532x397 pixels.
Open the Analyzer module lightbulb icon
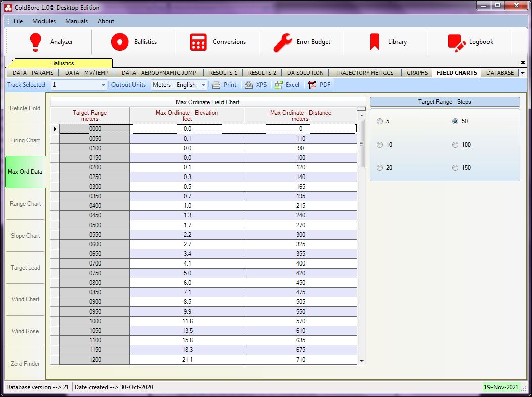pos(35,42)
